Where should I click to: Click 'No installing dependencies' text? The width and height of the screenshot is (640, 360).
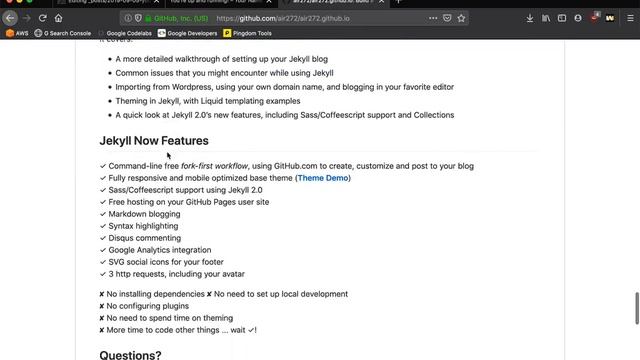tap(155, 294)
